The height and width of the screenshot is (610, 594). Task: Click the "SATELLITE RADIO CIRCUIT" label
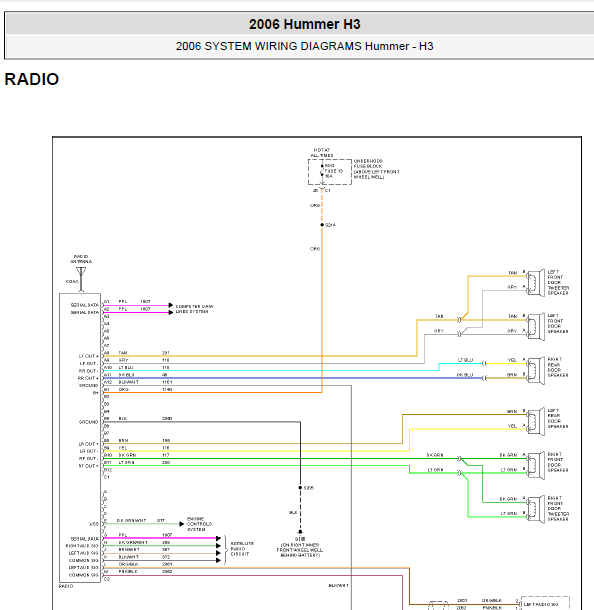click(x=242, y=549)
